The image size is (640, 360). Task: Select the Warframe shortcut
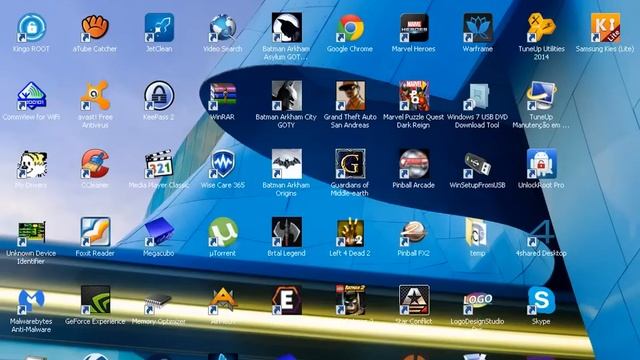click(478, 28)
